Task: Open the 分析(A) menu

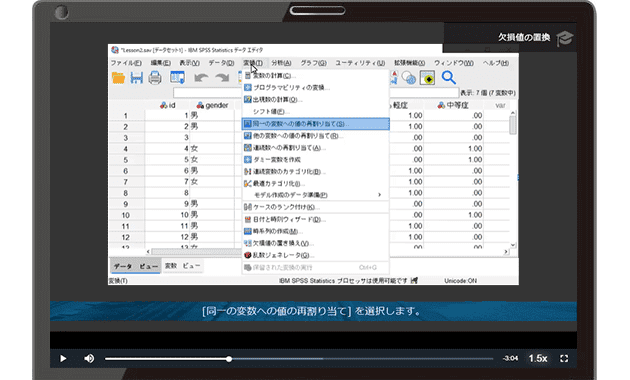Action: tap(281, 63)
